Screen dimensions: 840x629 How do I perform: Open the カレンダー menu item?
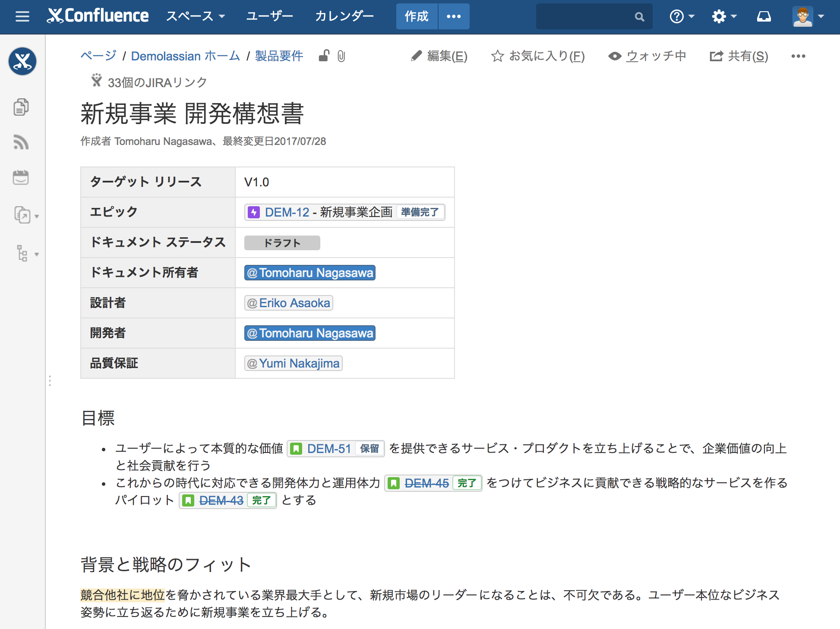344,16
